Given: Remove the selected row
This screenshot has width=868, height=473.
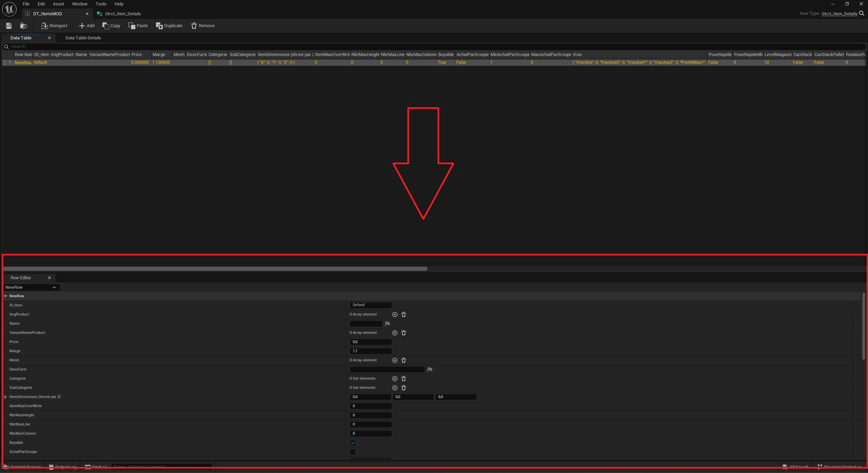Looking at the screenshot, I should point(203,26).
